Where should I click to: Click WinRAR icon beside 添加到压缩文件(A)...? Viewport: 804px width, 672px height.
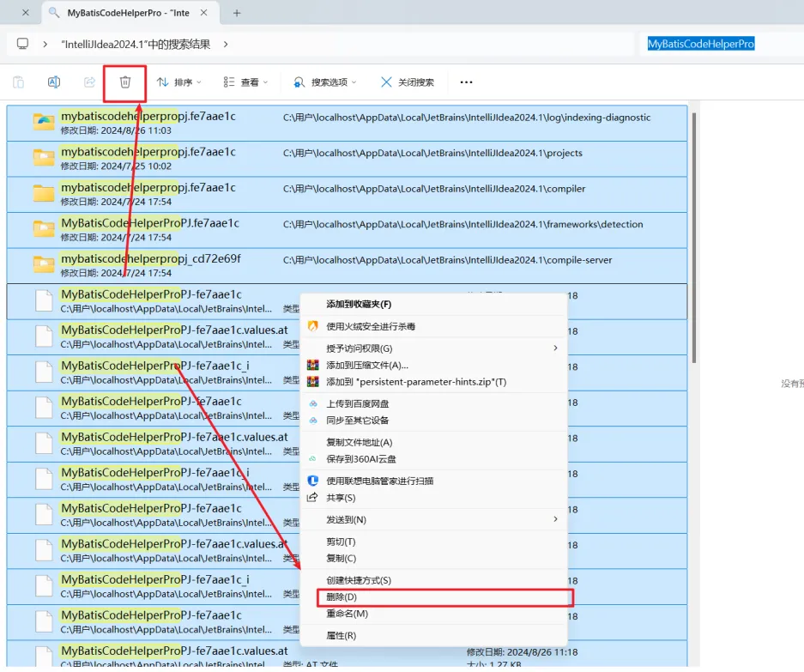(313, 366)
